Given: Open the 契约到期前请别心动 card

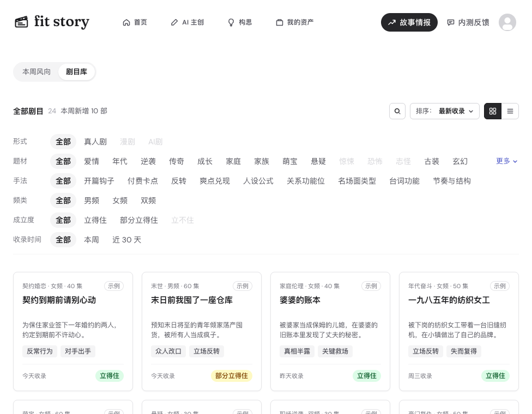Looking at the screenshot, I should (x=73, y=331).
